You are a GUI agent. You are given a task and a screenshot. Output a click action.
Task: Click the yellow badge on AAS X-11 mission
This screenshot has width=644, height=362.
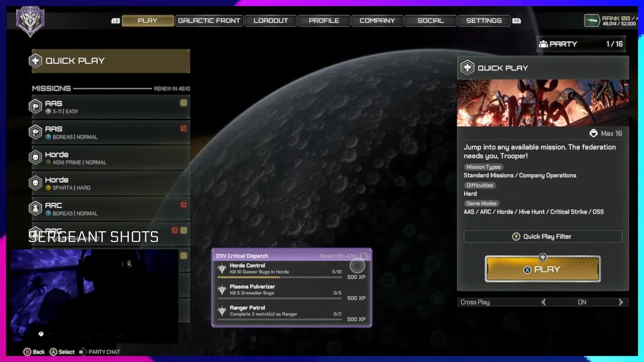coord(184,103)
